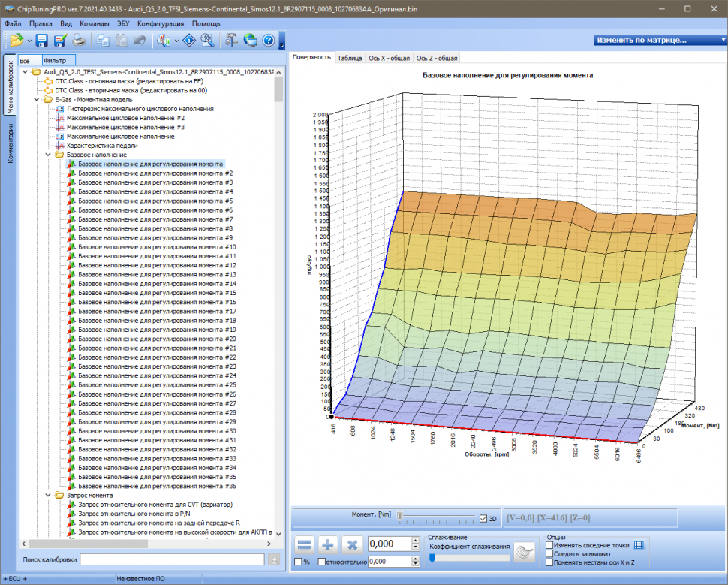Click the plus add value button
The width and height of the screenshot is (728, 585).
[329, 545]
